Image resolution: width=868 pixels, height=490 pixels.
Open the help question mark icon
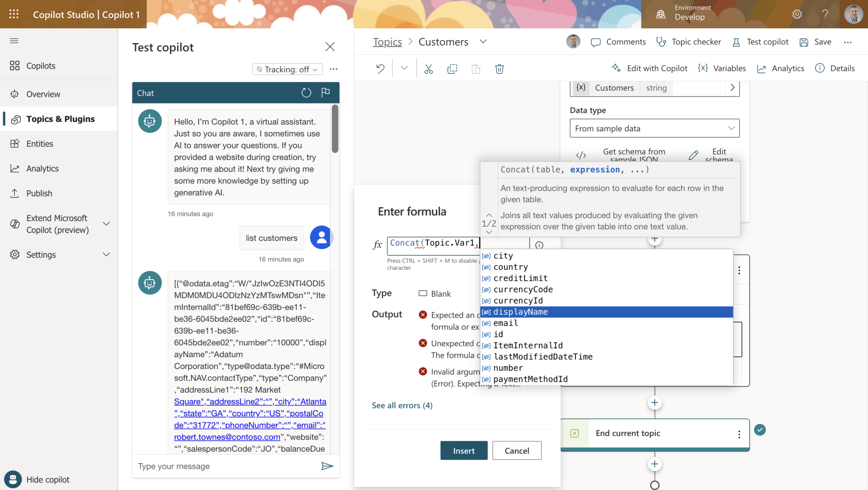825,14
